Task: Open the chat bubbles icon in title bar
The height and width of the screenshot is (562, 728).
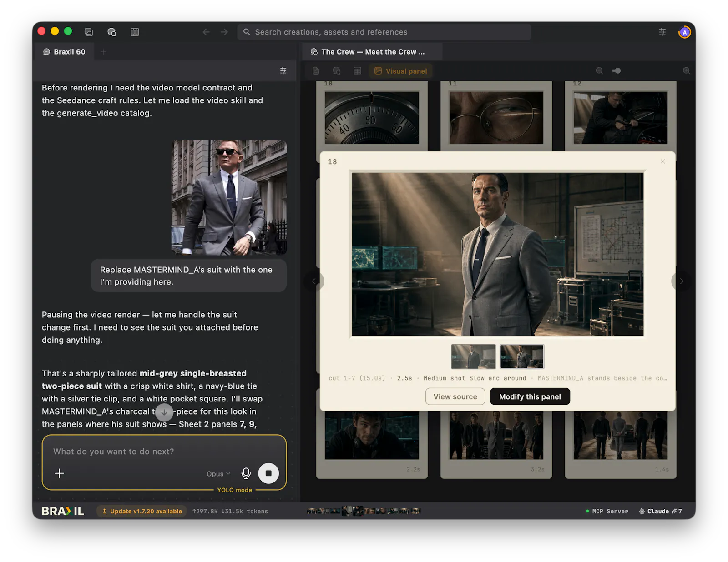Action: (x=111, y=32)
